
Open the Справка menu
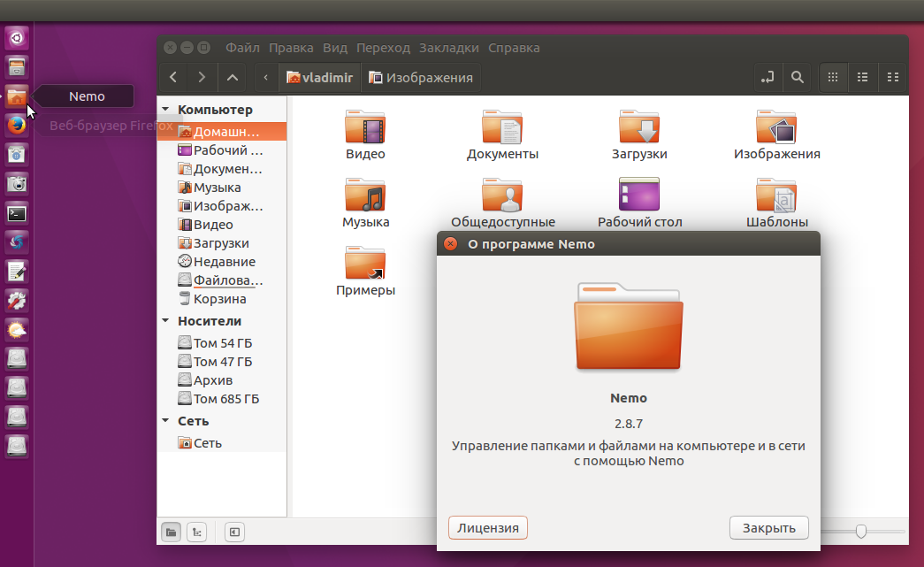pyautogui.click(x=514, y=48)
